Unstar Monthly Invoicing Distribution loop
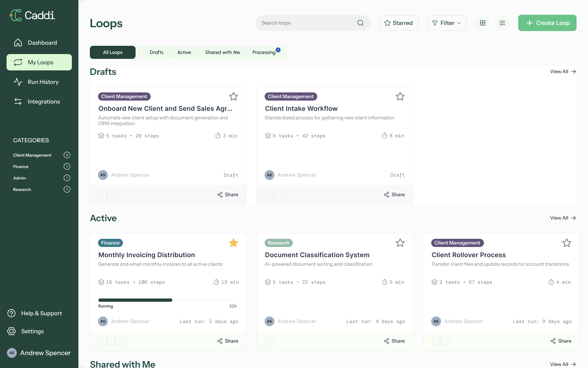This screenshot has height=368, width=588. pos(234,243)
